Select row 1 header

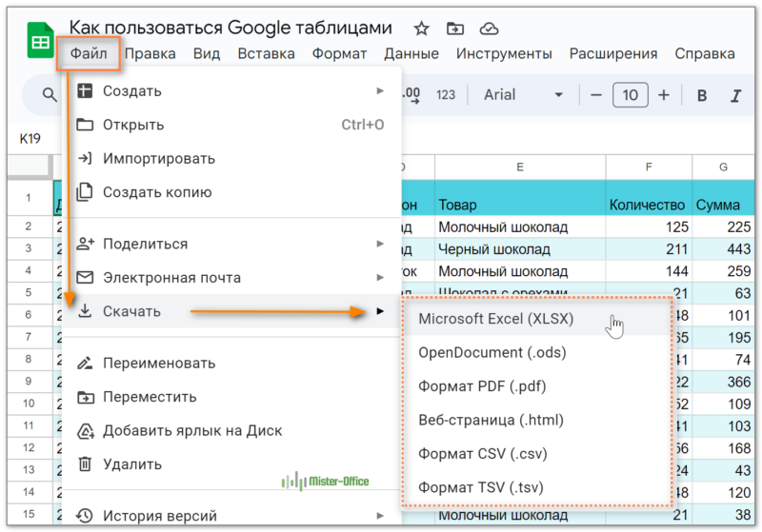[x=29, y=198]
